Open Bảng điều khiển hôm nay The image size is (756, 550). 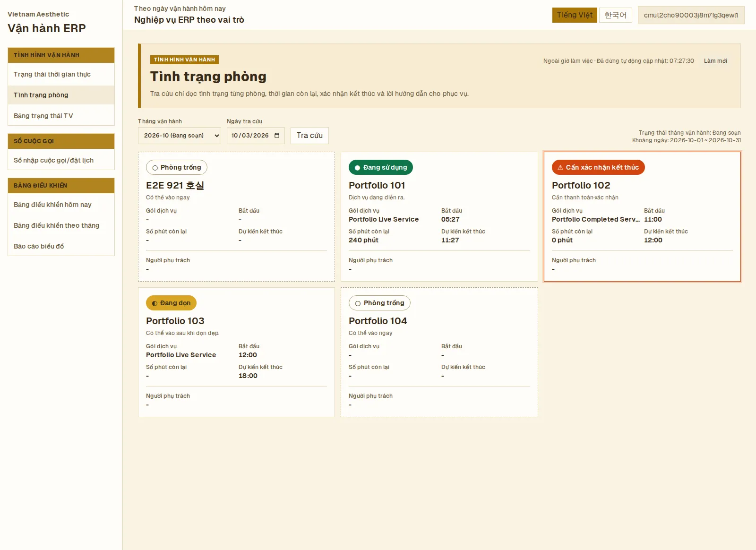click(61, 205)
